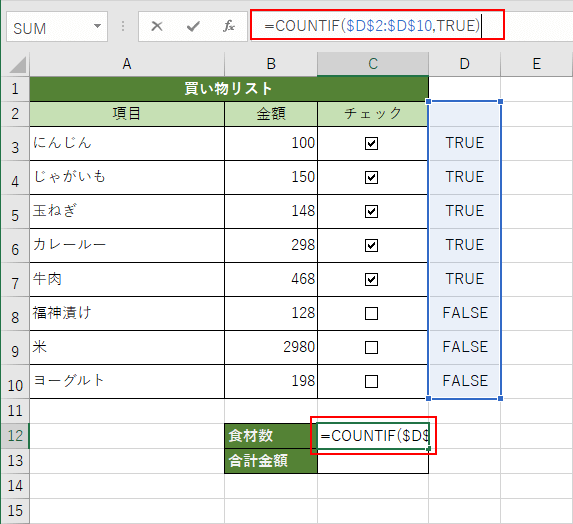Image resolution: width=573 pixels, height=524 pixels.
Task: Select the 福神漬け cell
Action: pos(127,313)
